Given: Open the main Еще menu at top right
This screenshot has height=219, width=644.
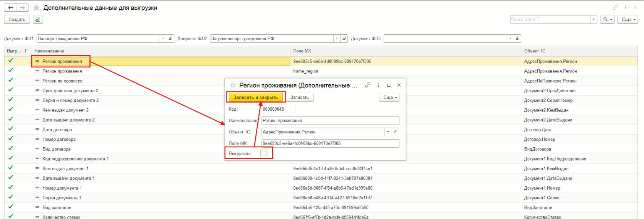Looking at the screenshot, I should 627,19.
